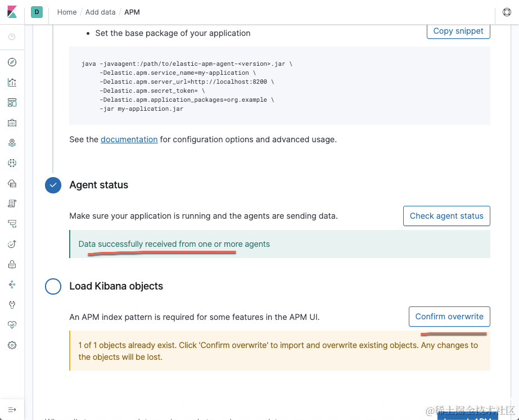Click Confirm overwrite button
The image size is (519, 420).
coord(449,317)
